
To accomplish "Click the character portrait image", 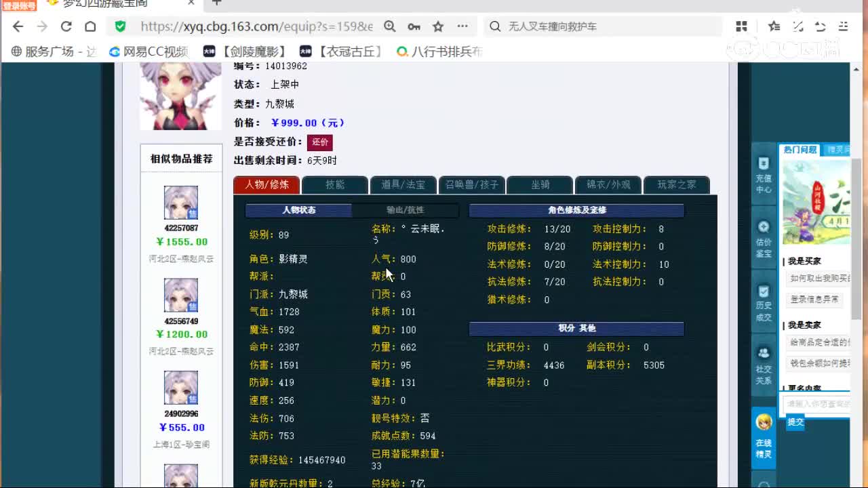I will [180, 96].
